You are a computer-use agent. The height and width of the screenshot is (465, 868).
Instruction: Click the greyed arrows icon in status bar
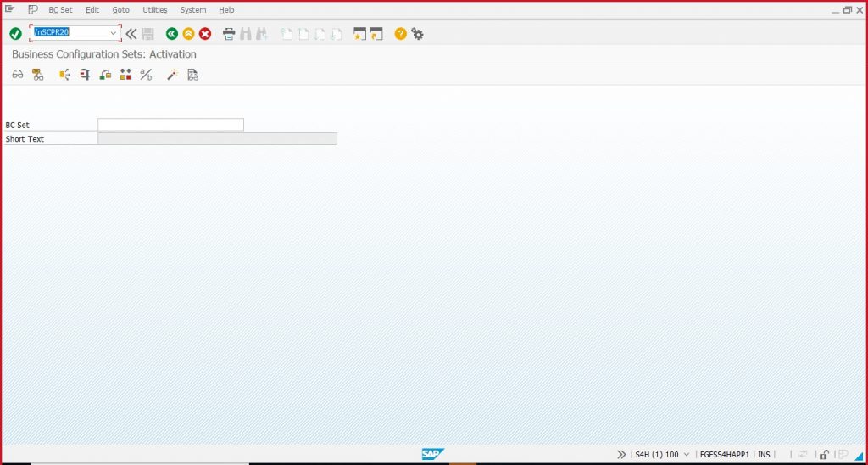(803, 455)
